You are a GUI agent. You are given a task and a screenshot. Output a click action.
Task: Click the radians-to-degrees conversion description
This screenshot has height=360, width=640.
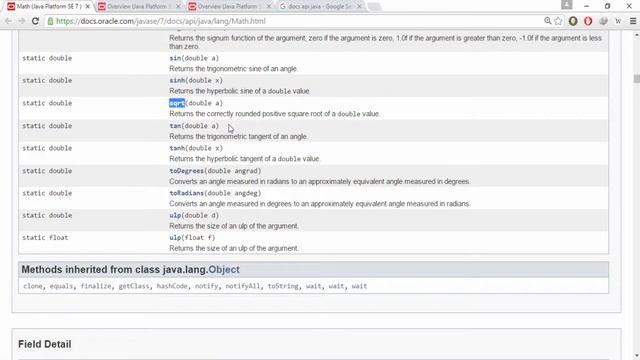pyautogui.click(x=320, y=182)
